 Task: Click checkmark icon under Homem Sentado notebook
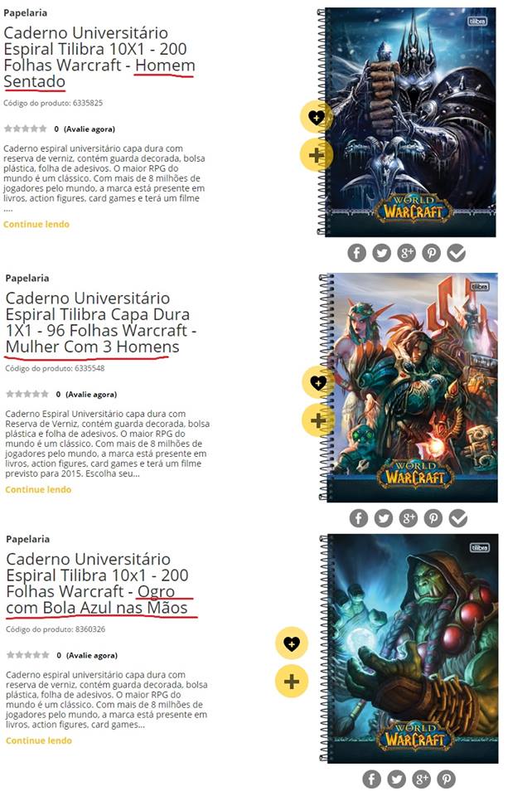click(457, 253)
